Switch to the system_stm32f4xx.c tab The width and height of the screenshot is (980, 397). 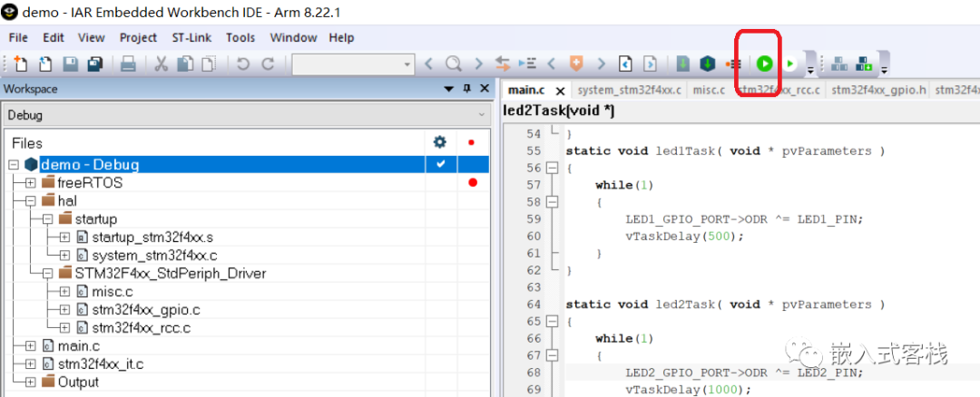[630, 90]
